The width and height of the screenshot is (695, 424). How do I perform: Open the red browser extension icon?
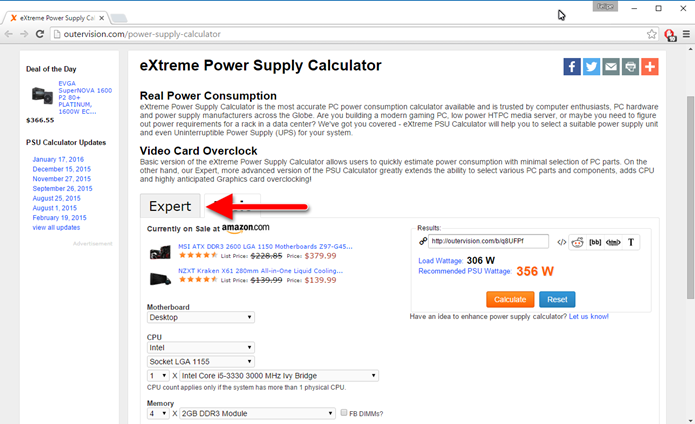coord(670,35)
